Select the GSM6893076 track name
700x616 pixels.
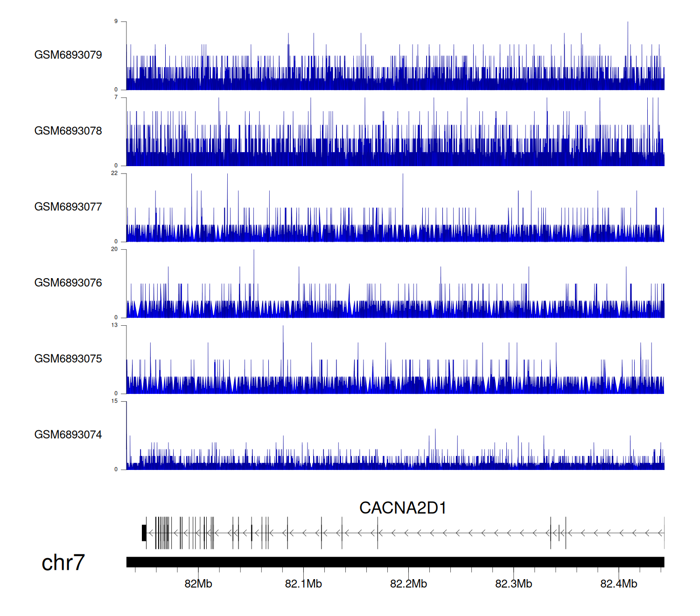68,283
